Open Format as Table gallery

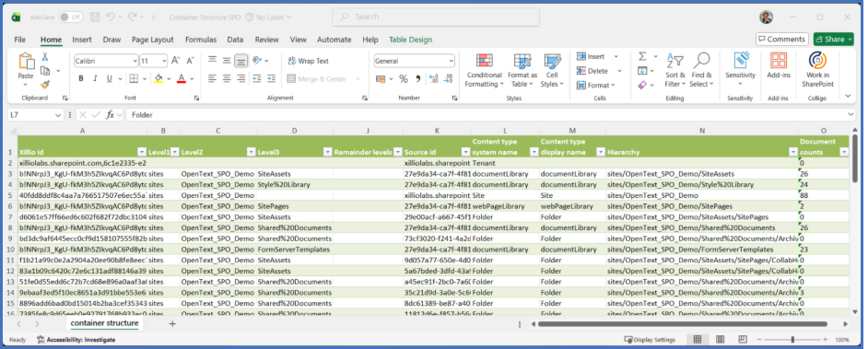pyautogui.click(x=522, y=70)
